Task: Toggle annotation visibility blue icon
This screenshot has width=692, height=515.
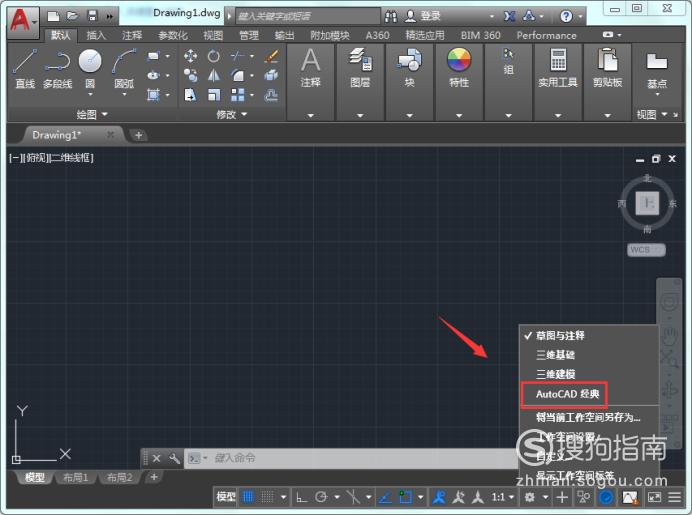Action: (439, 497)
